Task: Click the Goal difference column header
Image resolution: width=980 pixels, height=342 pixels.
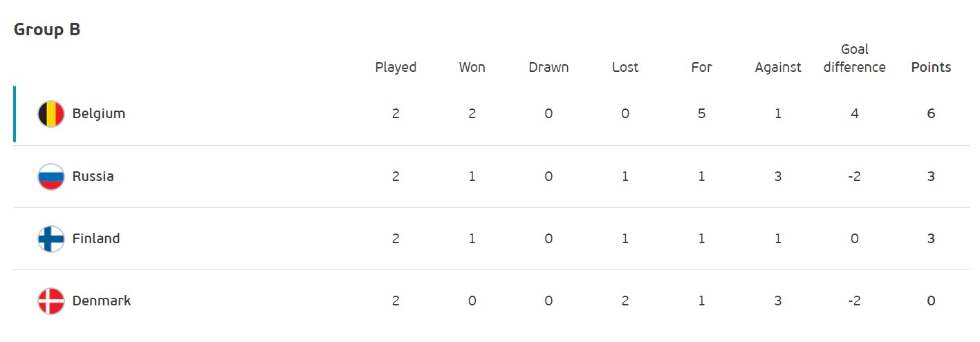Action: (x=854, y=59)
